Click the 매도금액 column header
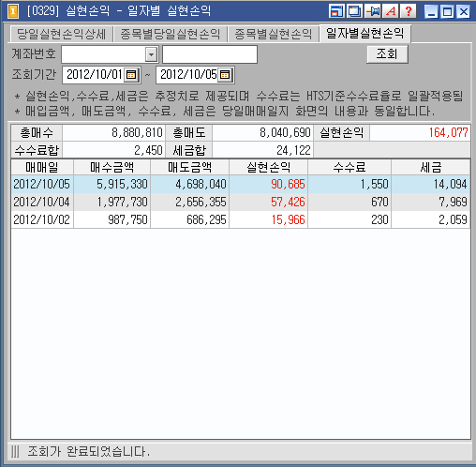The width and height of the screenshot is (476, 467). point(189,168)
